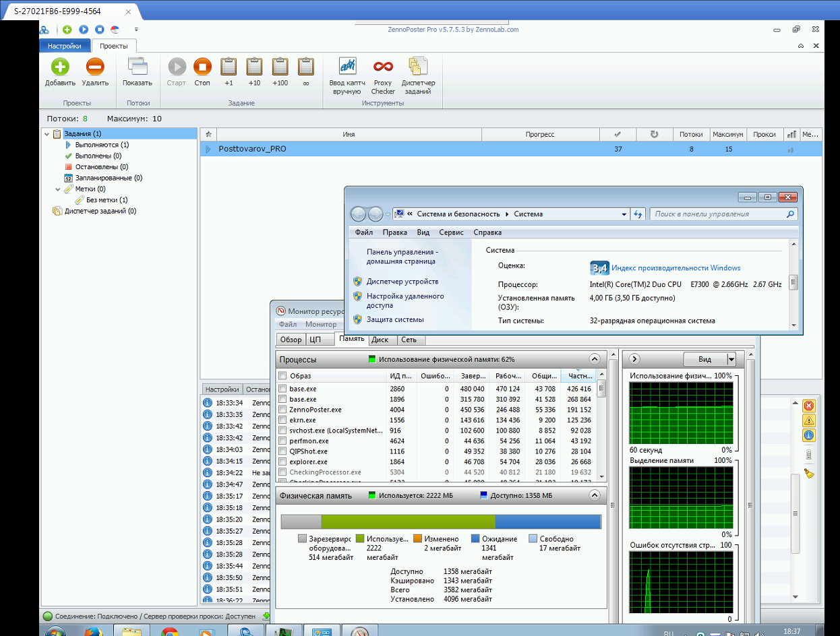
Task: Open the Диспетчер устройств link
Action: (x=402, y=281)
